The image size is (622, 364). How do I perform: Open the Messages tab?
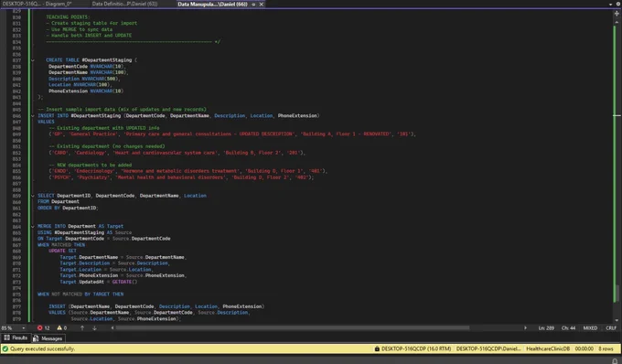(x=48, y=338)
